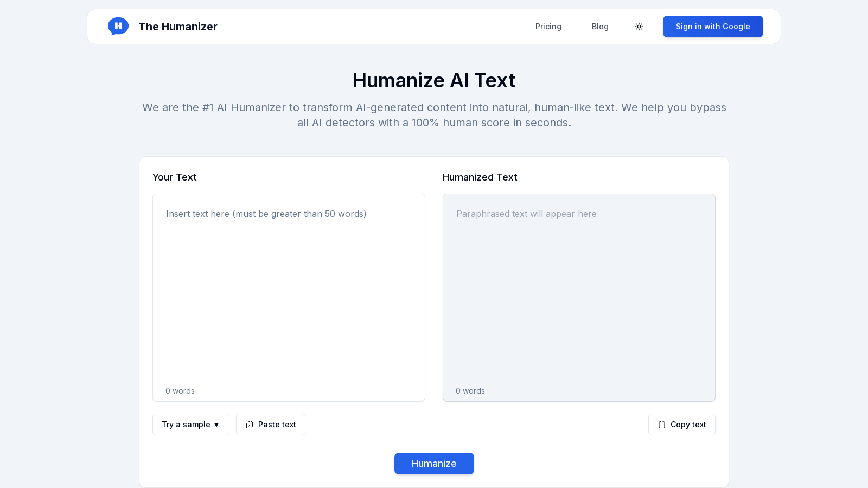
Task: Expand the Try a sample dropdown
Action: click(x=190, y=425)
